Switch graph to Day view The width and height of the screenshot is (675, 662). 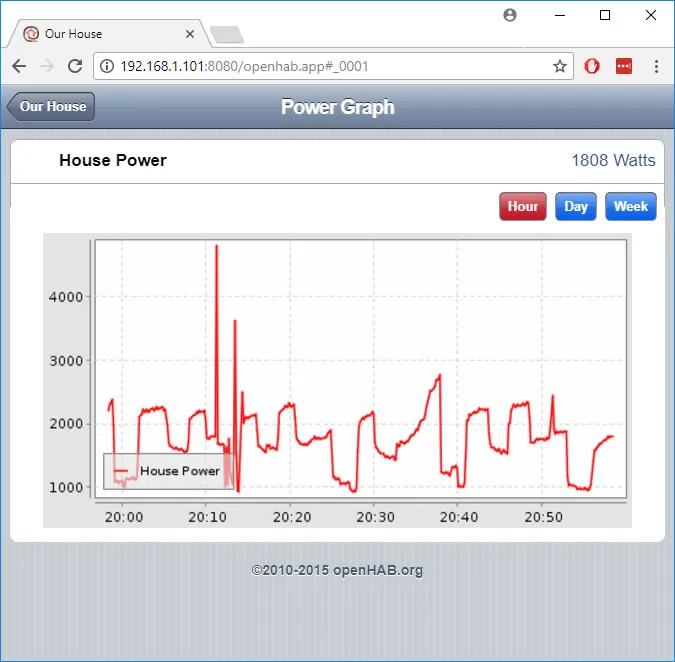point(576,206)
